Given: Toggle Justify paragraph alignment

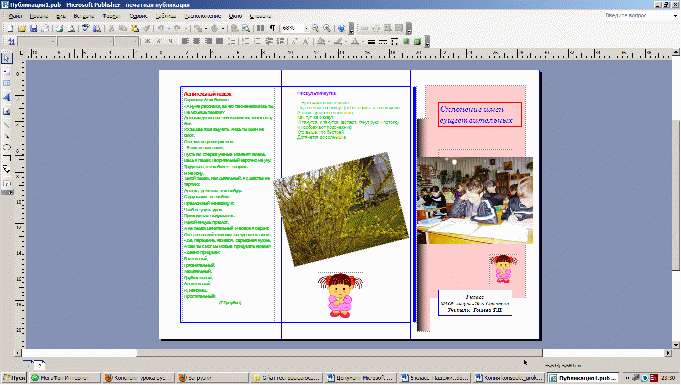Looking at the screenshot, I should (219, 41).
